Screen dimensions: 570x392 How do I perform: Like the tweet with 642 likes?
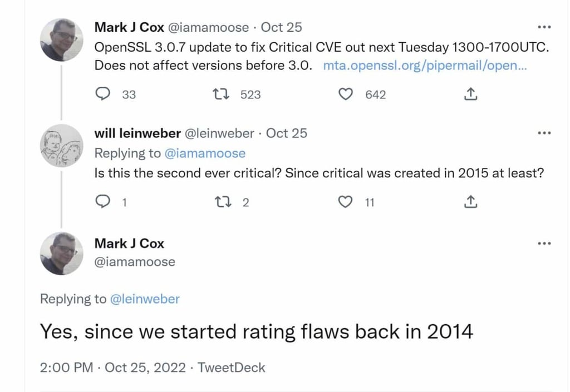(345, 94)
